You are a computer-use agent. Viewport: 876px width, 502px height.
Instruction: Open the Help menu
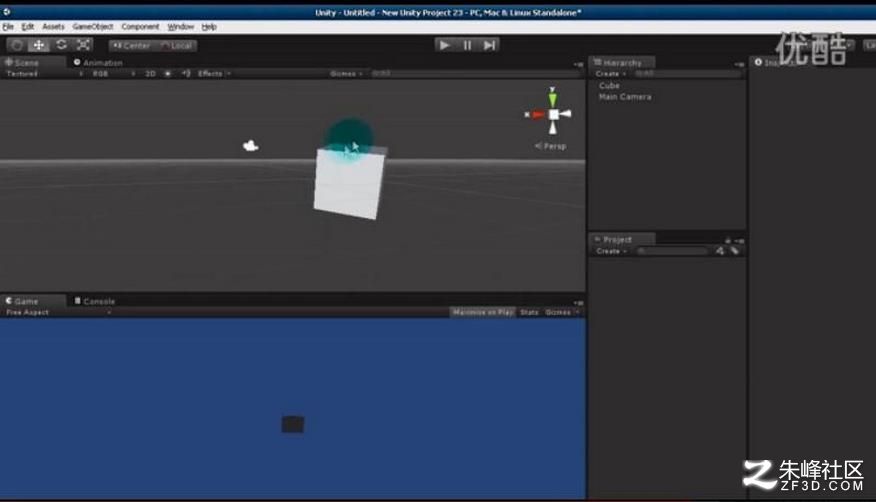coord(209,27)
